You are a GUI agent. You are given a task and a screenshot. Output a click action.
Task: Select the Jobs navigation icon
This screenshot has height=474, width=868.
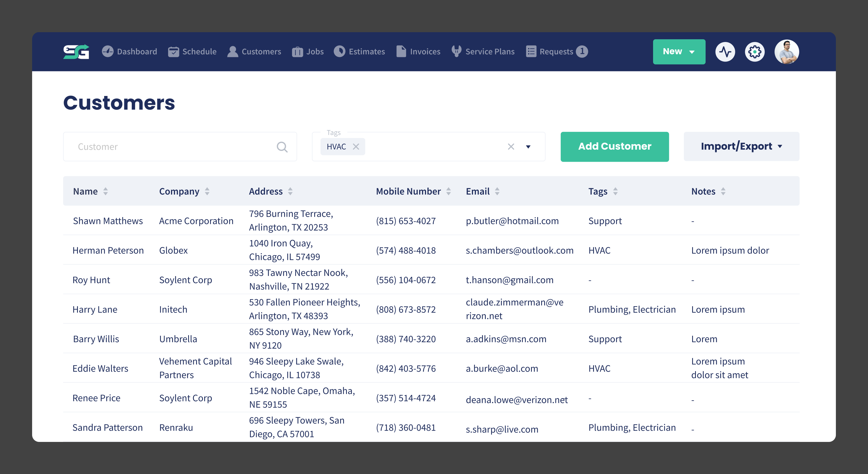point(298,52)
